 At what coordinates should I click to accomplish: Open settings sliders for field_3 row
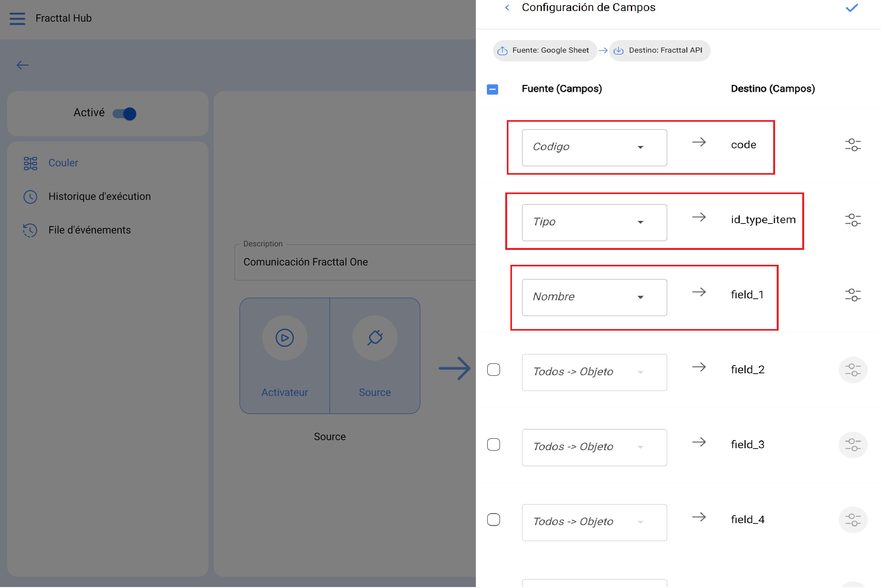[x=853, y=445]
